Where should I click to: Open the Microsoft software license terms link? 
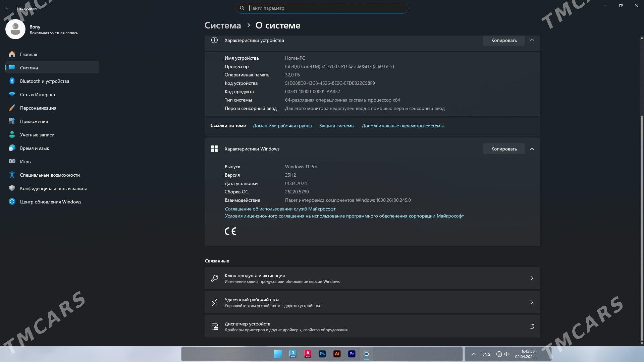(x=344, y=216)
